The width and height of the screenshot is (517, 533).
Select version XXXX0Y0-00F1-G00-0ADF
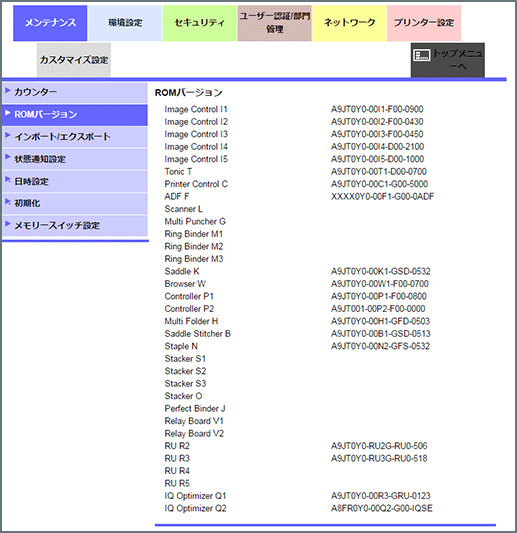coord(383,196)
